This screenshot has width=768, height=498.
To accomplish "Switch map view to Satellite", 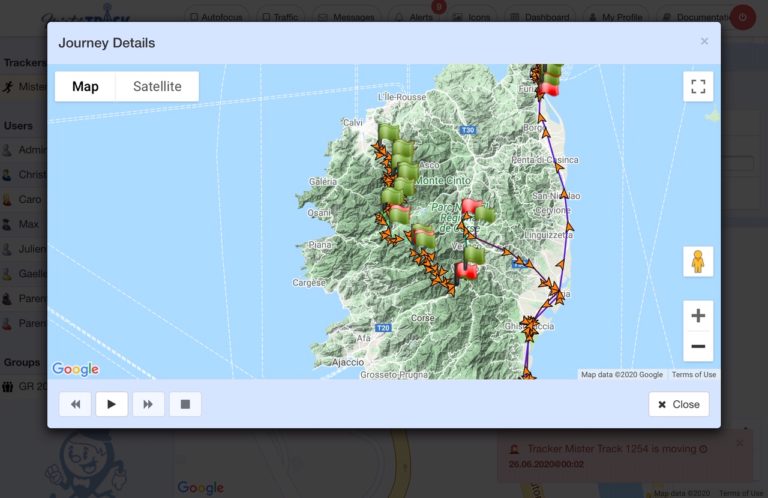I will (x=157, y=87).
